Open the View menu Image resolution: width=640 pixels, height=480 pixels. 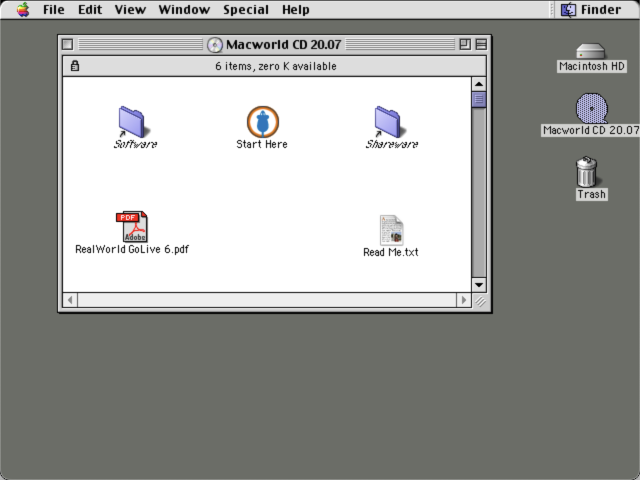(130, 9)
